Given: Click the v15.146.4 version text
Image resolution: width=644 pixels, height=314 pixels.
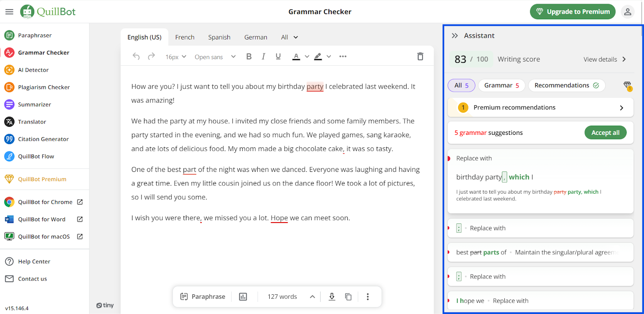Looking at the screenshot, I should [17, 308].
